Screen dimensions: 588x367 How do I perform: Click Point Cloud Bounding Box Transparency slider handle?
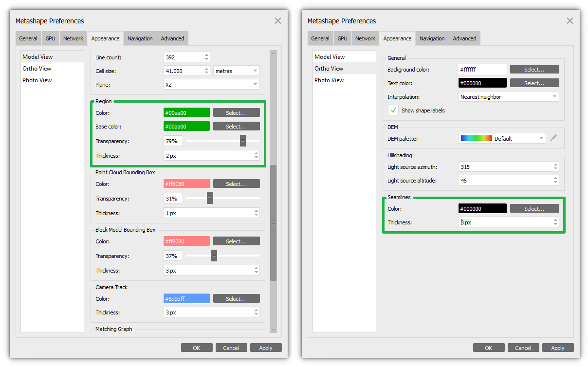[x=210, y=198]
